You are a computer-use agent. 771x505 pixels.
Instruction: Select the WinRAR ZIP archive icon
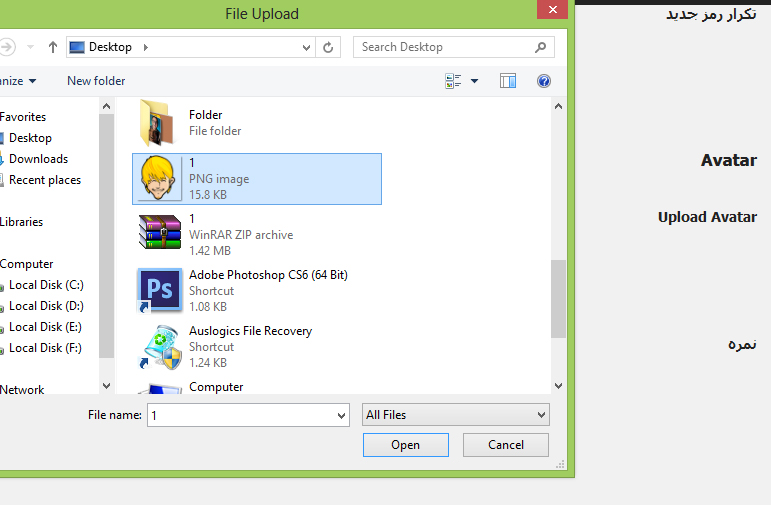coord(160,232)
